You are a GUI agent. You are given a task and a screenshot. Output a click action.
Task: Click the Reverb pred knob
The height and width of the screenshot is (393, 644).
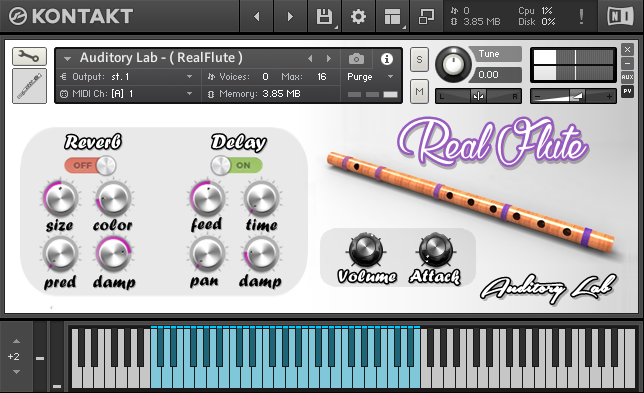[60, 254]
